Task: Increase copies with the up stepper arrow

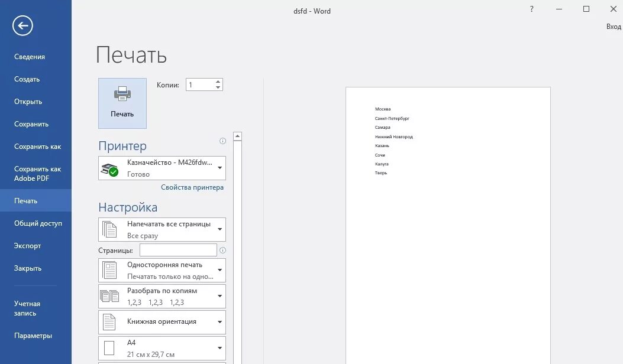Action: [x=218, y=82]
